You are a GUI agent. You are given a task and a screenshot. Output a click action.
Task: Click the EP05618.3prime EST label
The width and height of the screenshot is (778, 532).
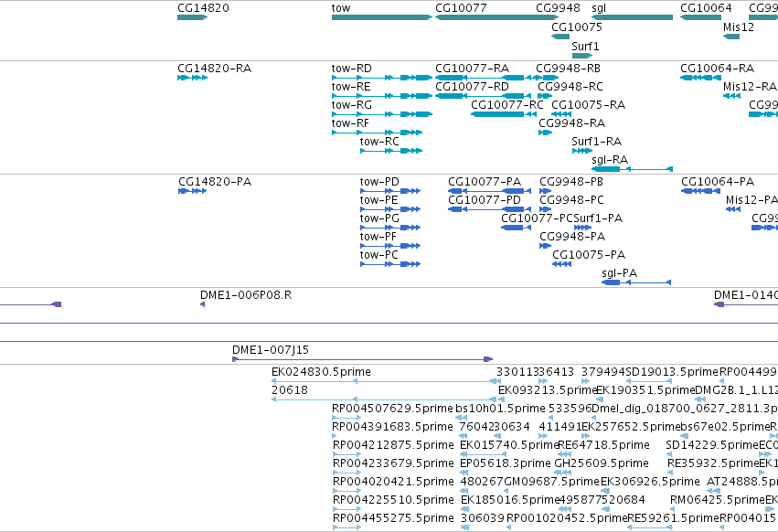pyautogui.click(x=506, y=463)
